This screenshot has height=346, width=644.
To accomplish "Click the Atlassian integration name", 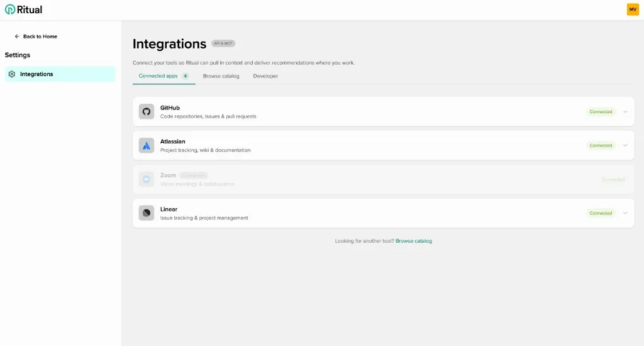I will coord(172,142).
